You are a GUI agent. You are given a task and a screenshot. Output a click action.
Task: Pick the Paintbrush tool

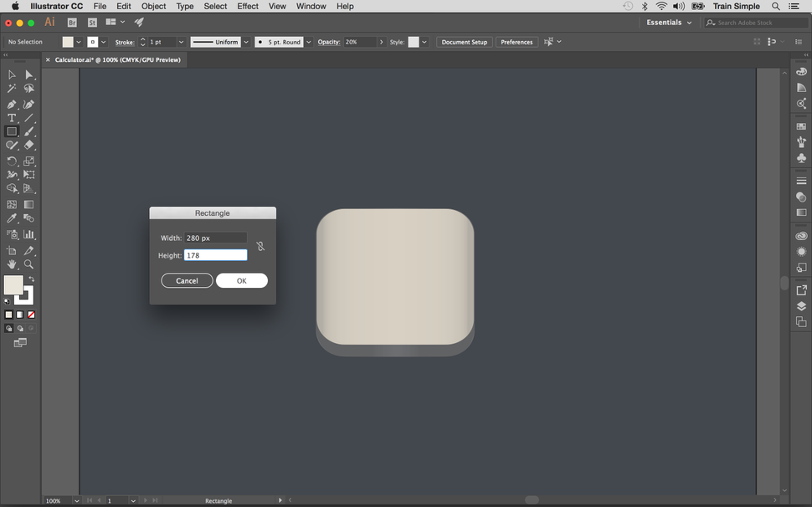pyautogui.click(x=29, y=131)
